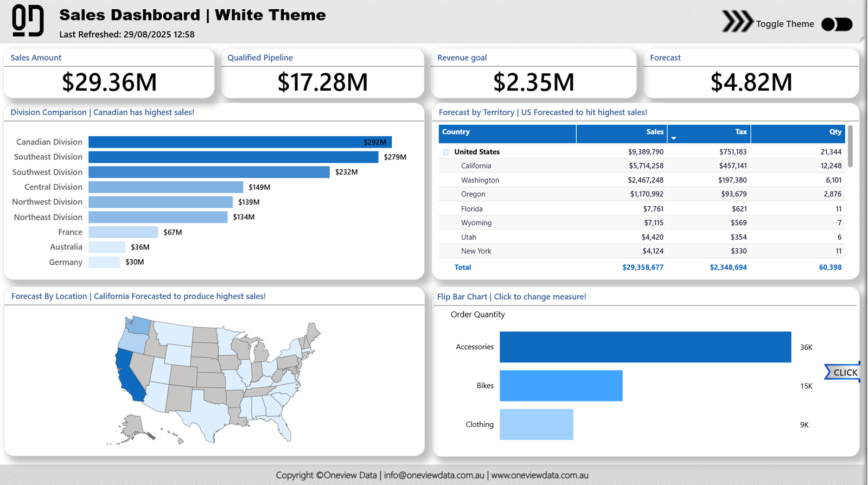Select the Canadian Division bar

(240, 142)
